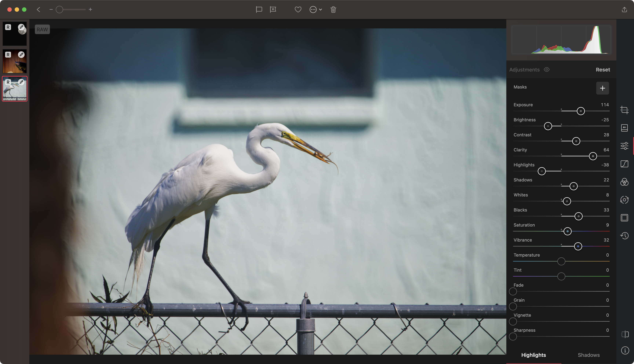The height and width of the screenshot is (364, 634).
Task: Open the Frame border tool icon
Action: (x=624, y=218)
